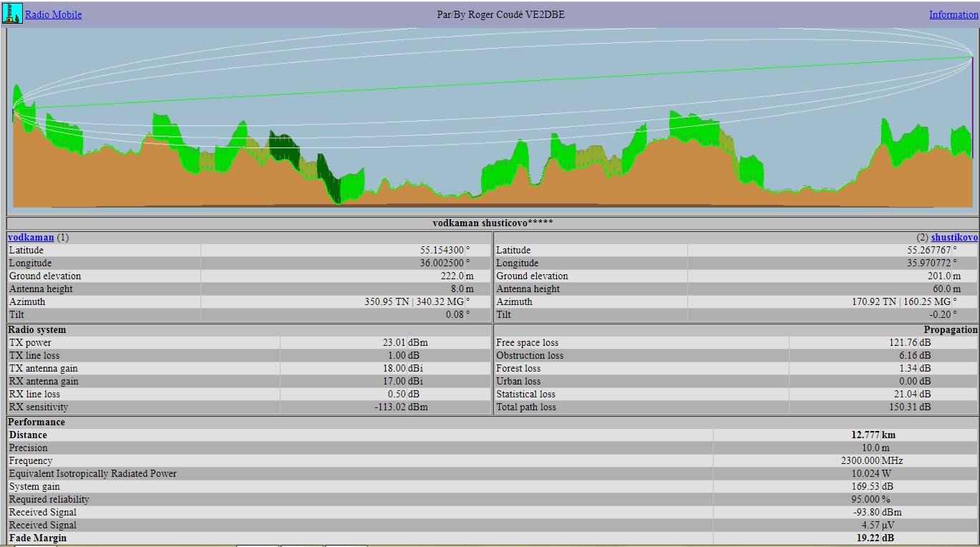This screenshot has width=980, height=547.
Task: Click the "Total path loss" row label
Action: 526,407
